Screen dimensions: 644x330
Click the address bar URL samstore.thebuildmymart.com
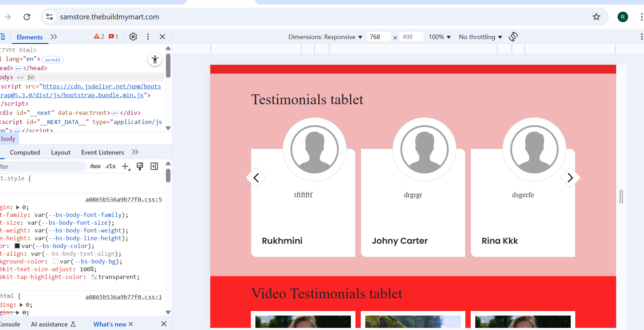tap(110, 17)
